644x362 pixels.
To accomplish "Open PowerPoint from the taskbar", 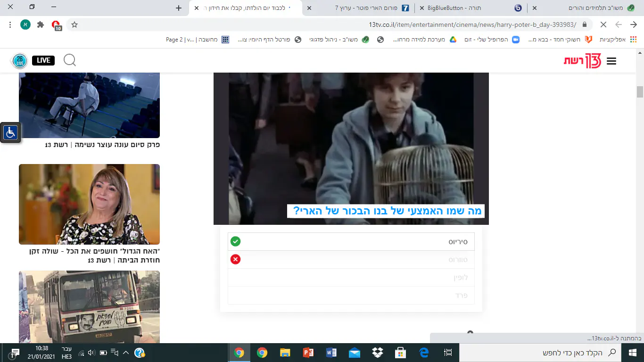I will tap(308, 353).
